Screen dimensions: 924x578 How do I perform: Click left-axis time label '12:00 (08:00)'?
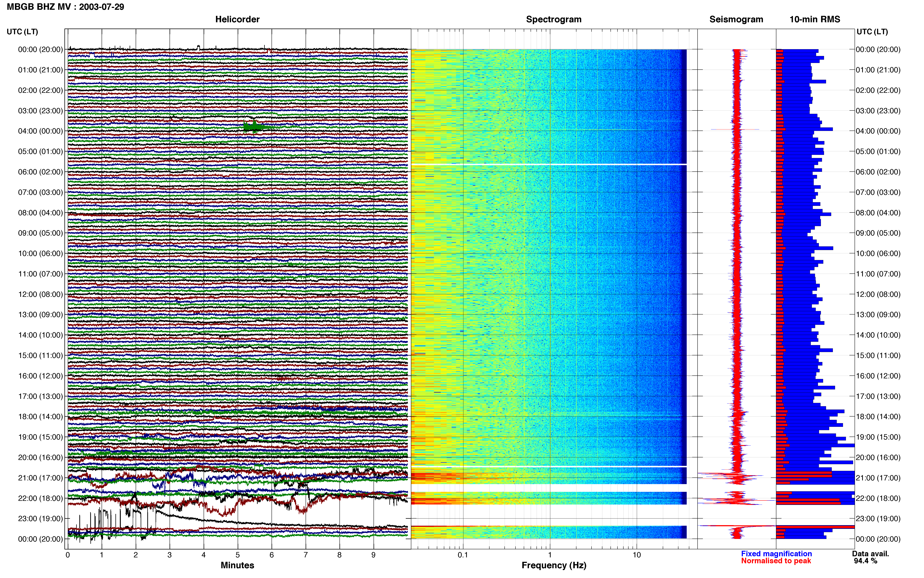[x=41, y=294]
